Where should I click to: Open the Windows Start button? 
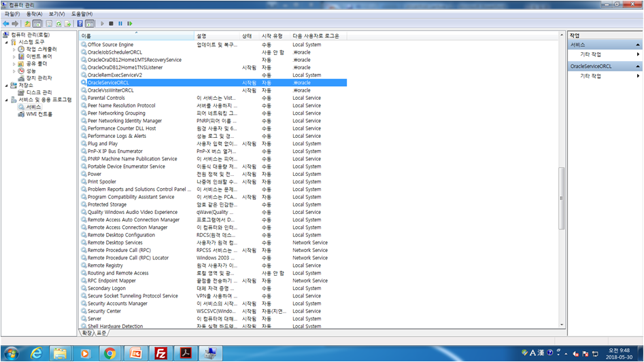11,353
